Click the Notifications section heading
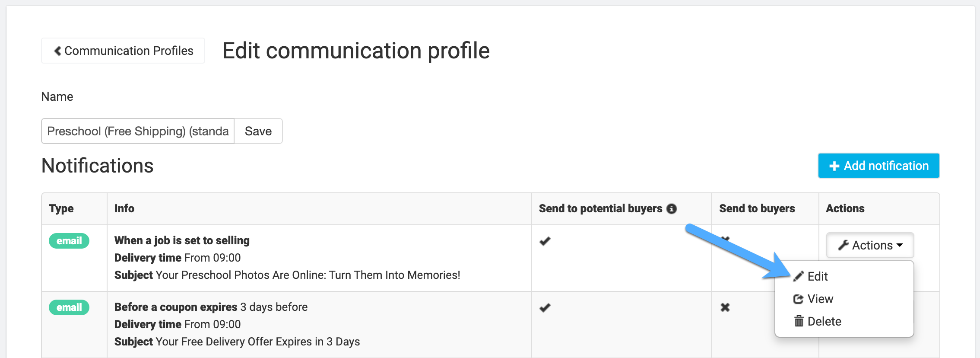 (97, 166)
